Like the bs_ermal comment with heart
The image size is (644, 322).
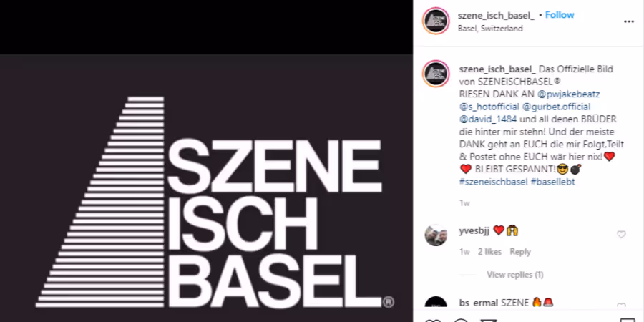tap(621, 306)
